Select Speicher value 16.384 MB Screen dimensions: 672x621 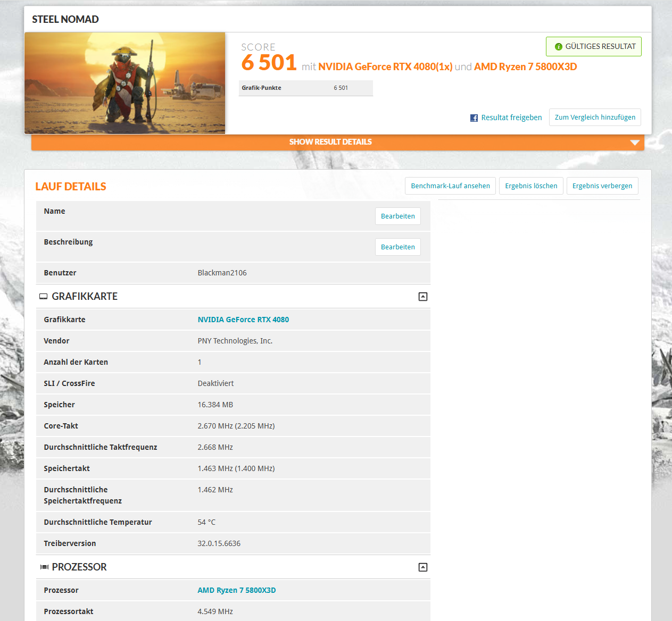[x=215, y=405]
